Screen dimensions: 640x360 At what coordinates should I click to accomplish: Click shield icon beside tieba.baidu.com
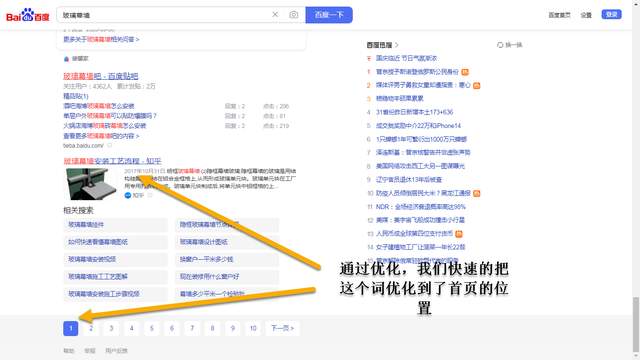(109, 145)
